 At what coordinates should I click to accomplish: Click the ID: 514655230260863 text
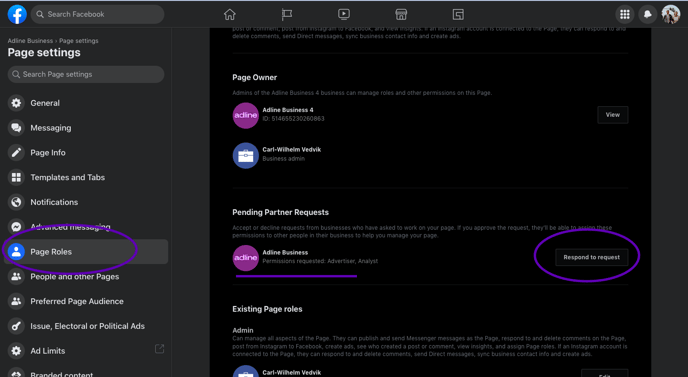(294, 118)
